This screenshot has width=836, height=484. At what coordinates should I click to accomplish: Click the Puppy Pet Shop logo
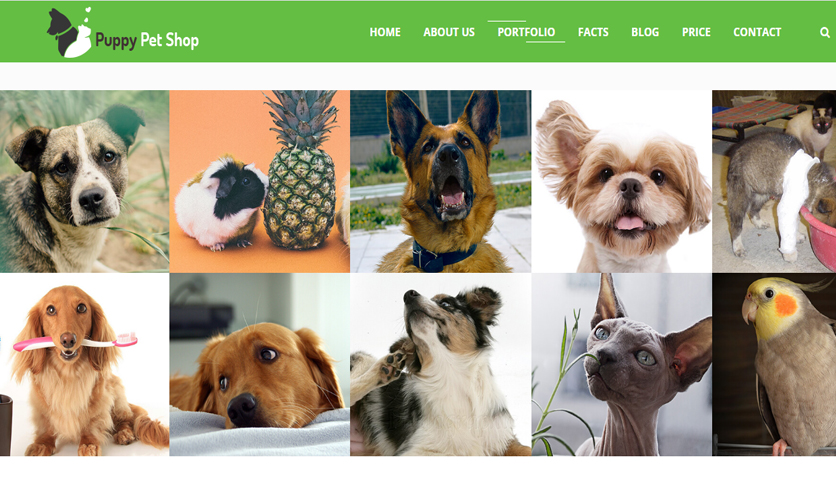[123, 33]
